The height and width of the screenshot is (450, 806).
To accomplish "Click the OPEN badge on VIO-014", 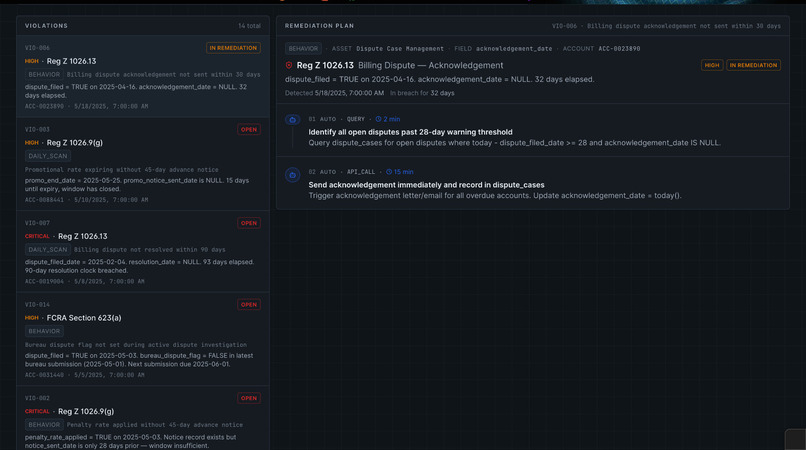I will [249, 305].
